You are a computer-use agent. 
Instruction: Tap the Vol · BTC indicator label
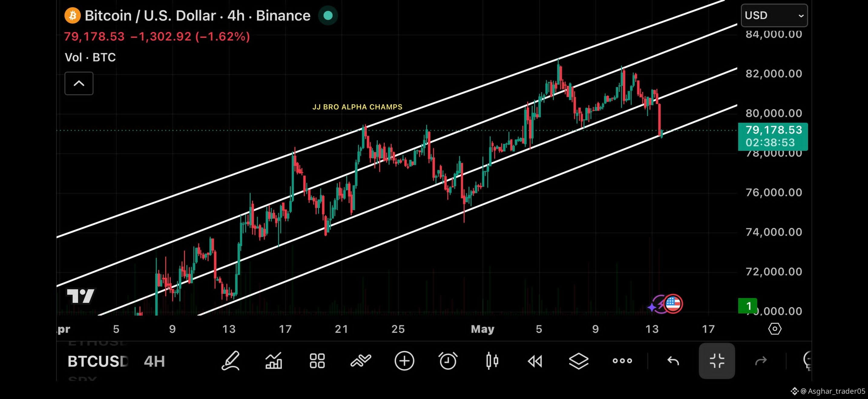[x=90, y=57]
